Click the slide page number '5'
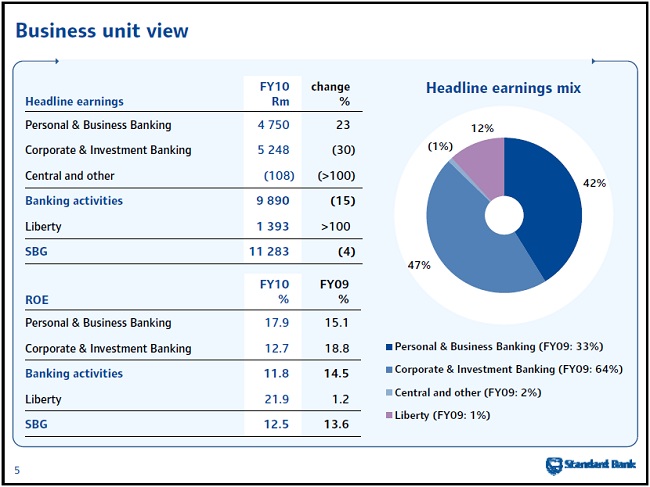650x487 pixels. [x=17, y=470]
